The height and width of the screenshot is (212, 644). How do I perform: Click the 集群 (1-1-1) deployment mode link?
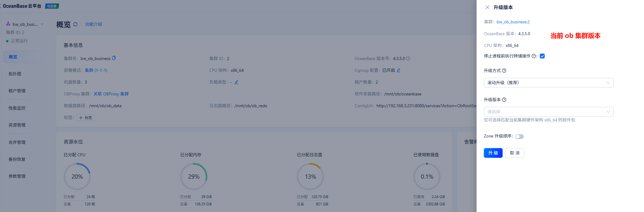click(x=96, y=70)
